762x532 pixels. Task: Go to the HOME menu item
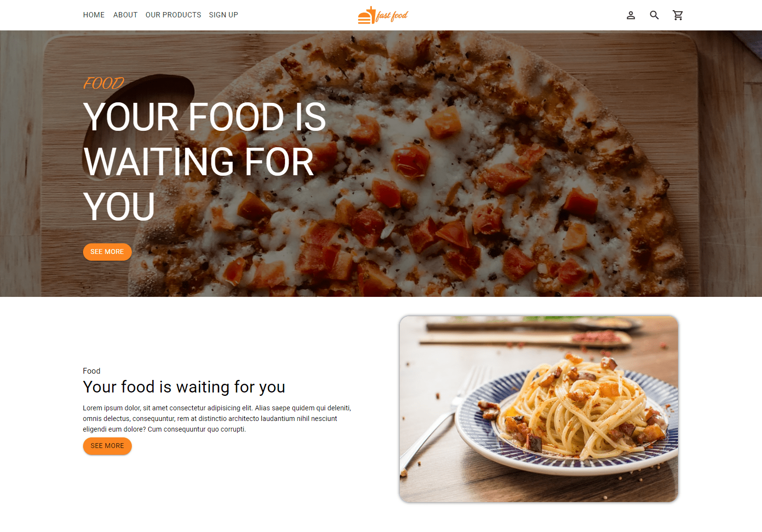point(94,15)
